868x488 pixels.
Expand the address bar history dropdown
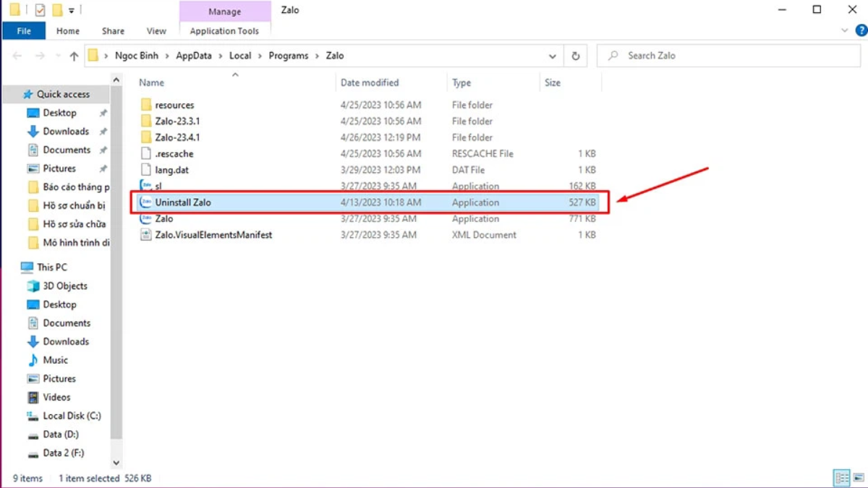[x=553, y=56]
